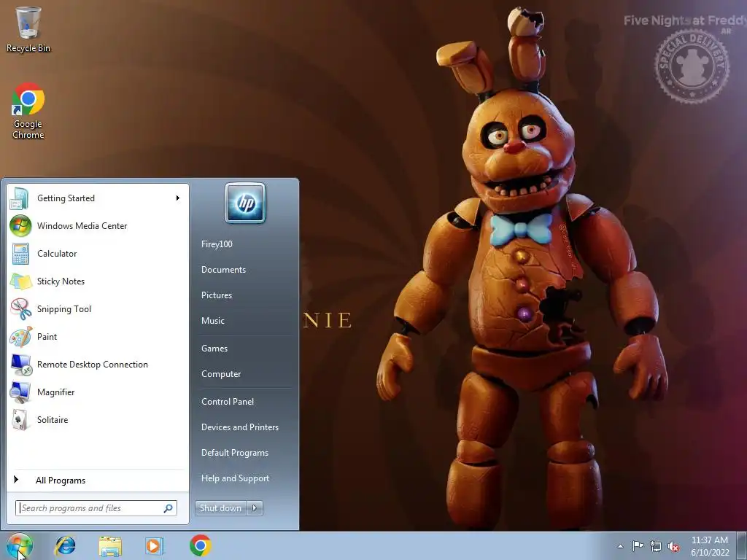Click the search magnifier icon in Start menu
Screen dimensions: 747x560
(x=169, y=508)
